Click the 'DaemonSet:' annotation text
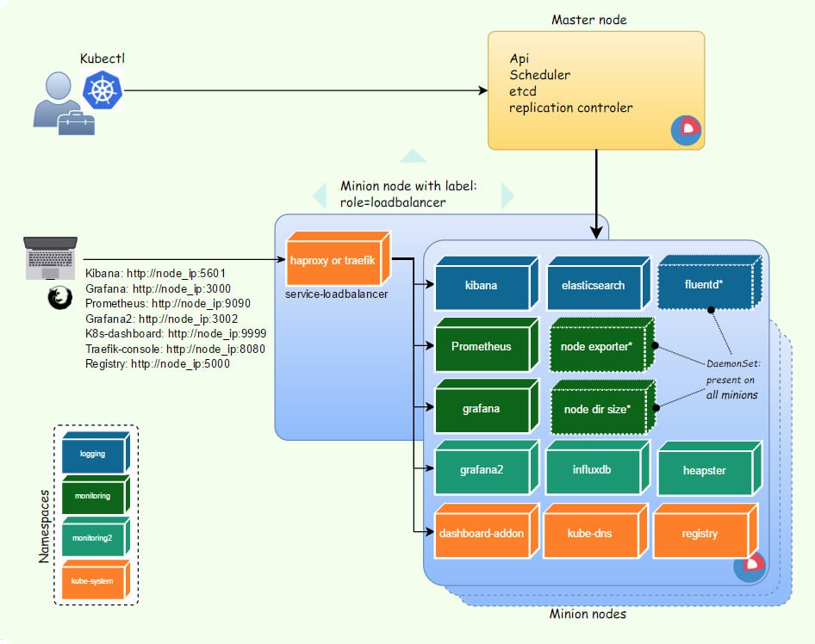The image size is (815, 644). (733, 363)
